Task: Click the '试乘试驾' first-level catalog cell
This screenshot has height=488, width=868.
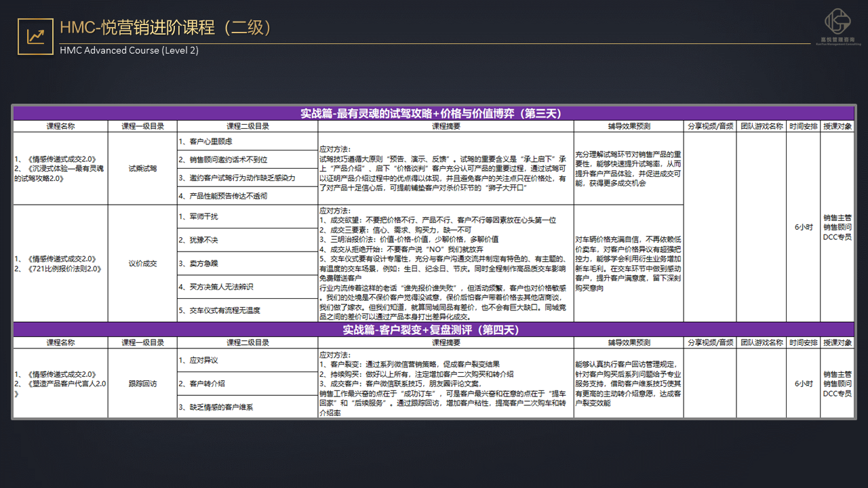Action: (142, 168)
